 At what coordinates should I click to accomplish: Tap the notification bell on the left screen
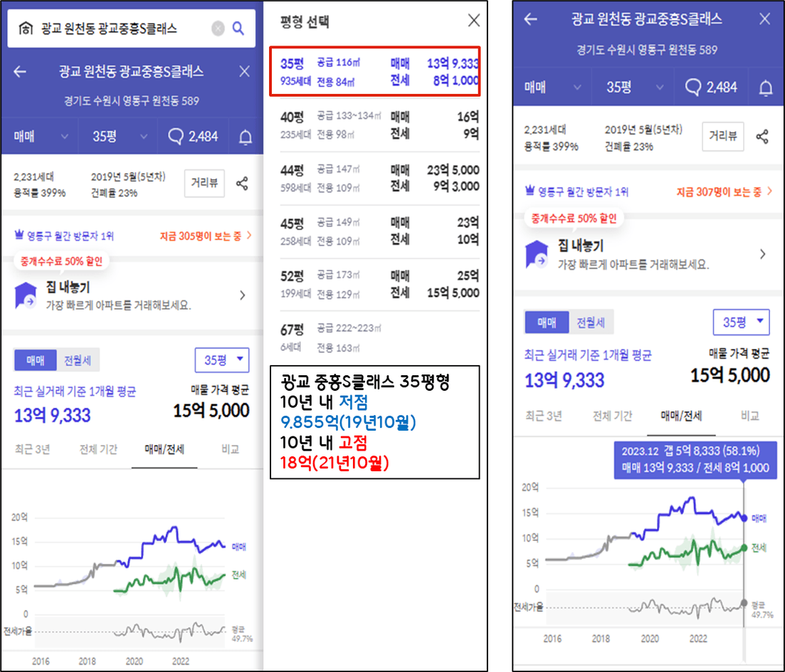[x=246, y=137]
